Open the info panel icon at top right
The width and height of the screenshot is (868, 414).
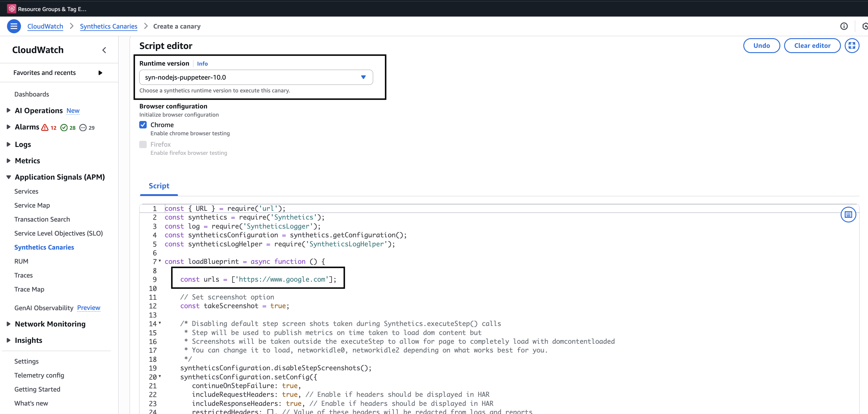[844, 26]
